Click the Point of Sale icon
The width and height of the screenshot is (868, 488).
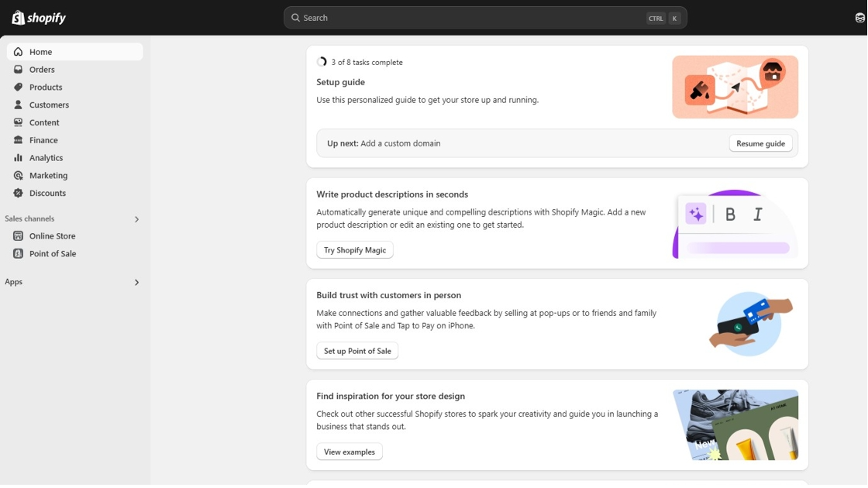point(19,254)
